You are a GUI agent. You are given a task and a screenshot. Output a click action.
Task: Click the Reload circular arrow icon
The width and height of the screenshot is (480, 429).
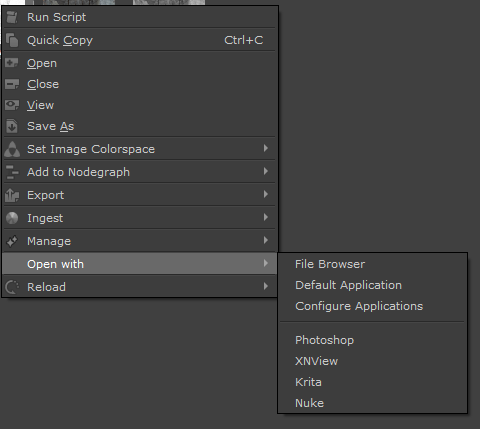[x=12, y=287]
